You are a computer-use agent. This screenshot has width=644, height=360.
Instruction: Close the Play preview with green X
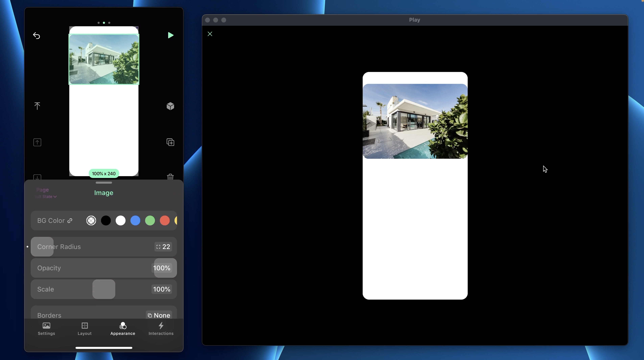click(x=210, y=34)
